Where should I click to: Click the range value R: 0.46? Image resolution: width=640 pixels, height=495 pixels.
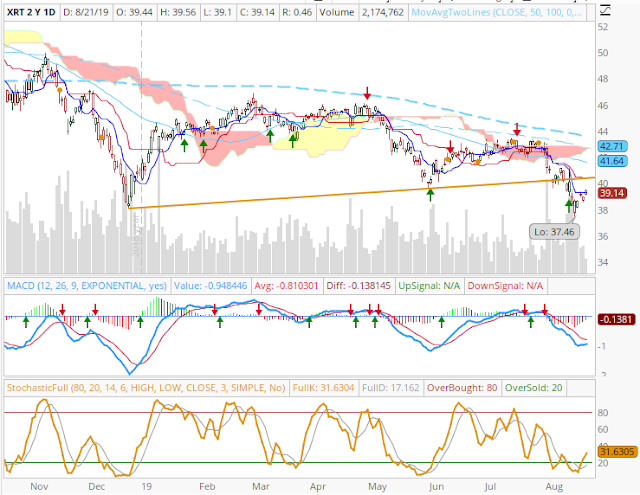[297, 13]
